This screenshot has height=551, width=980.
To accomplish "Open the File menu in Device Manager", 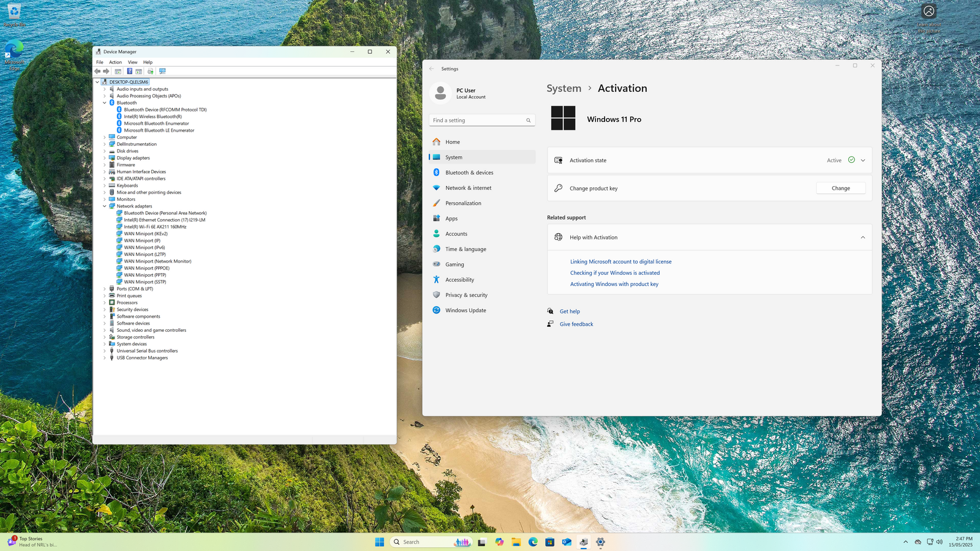I will tap(100, 62).
